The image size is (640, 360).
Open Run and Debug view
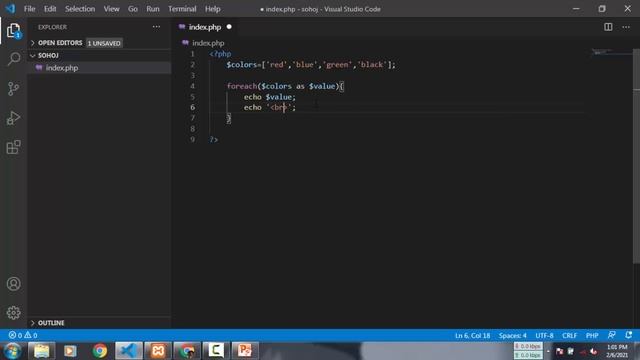(13, 118)
